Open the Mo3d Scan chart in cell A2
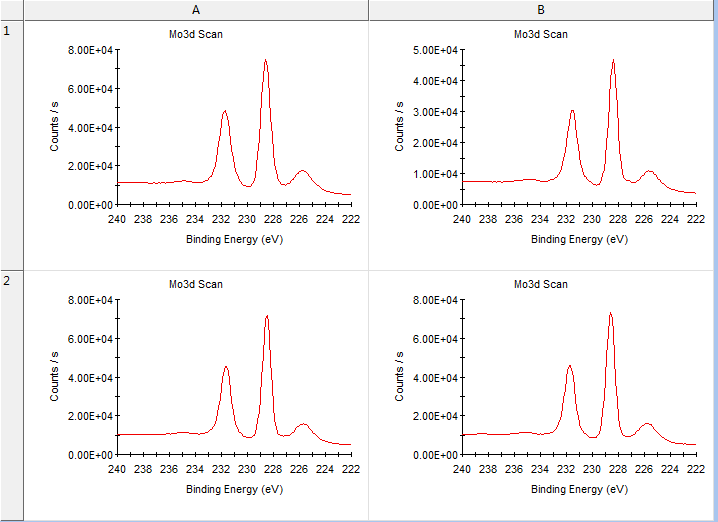 [196, 395]
